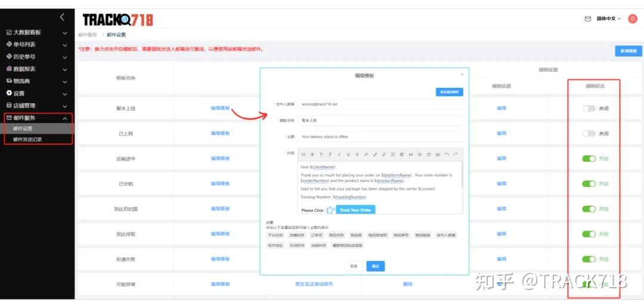Click the 模板名称 template name field
The height and width of the screenshot is (308, 644).
click(380, 121)
